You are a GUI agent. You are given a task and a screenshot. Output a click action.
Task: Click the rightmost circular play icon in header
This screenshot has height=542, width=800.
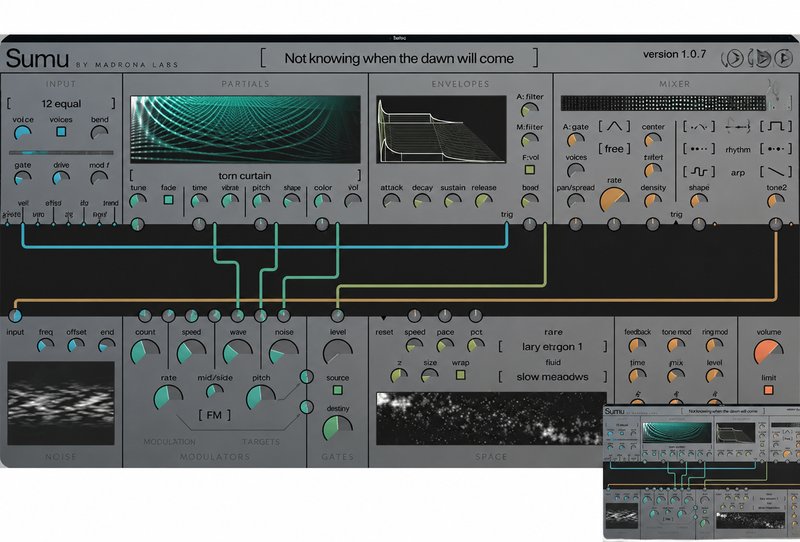(783, 58)
